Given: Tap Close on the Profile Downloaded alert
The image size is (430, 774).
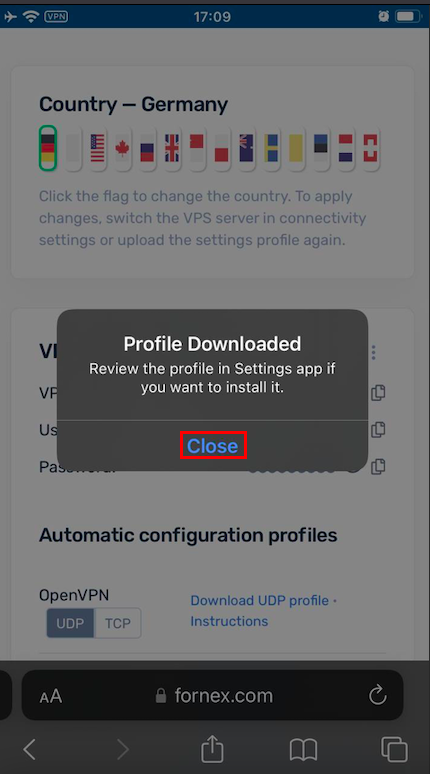Looking at the screenshot, I should click(213, 446).
